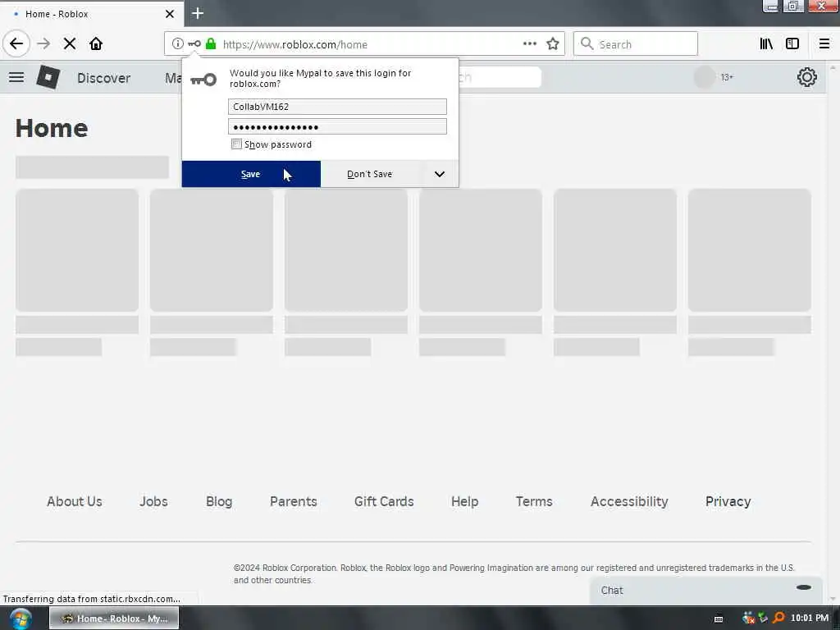Click the network tray icon with red x
840x630 pixels.
(x=748, y=619)
